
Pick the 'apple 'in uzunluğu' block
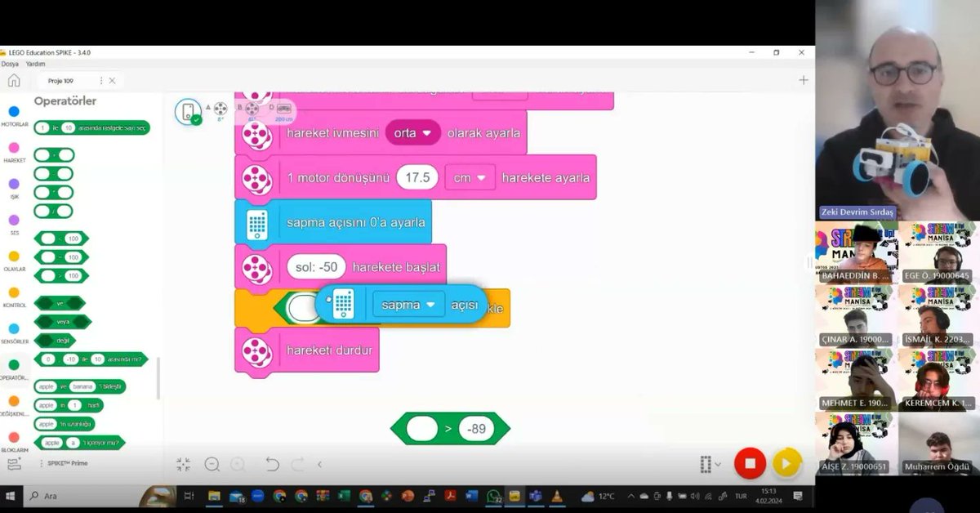(x=65, y=424)
